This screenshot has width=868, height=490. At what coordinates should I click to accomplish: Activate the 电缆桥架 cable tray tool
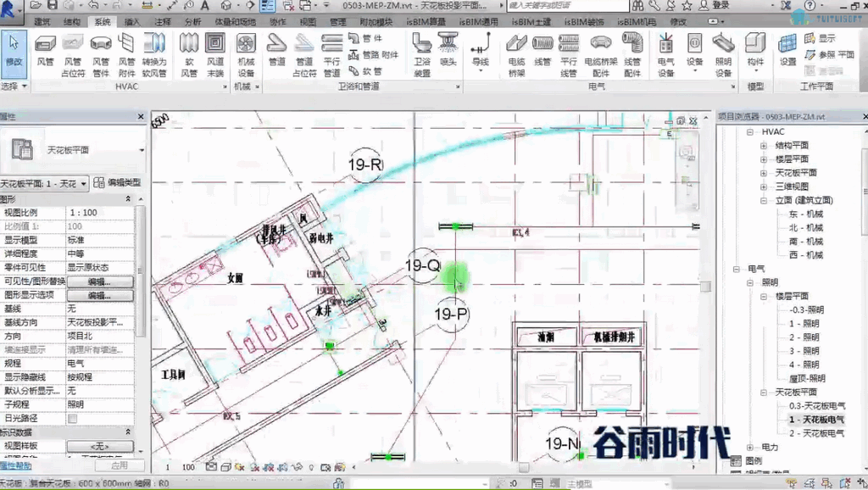point(516,55)
